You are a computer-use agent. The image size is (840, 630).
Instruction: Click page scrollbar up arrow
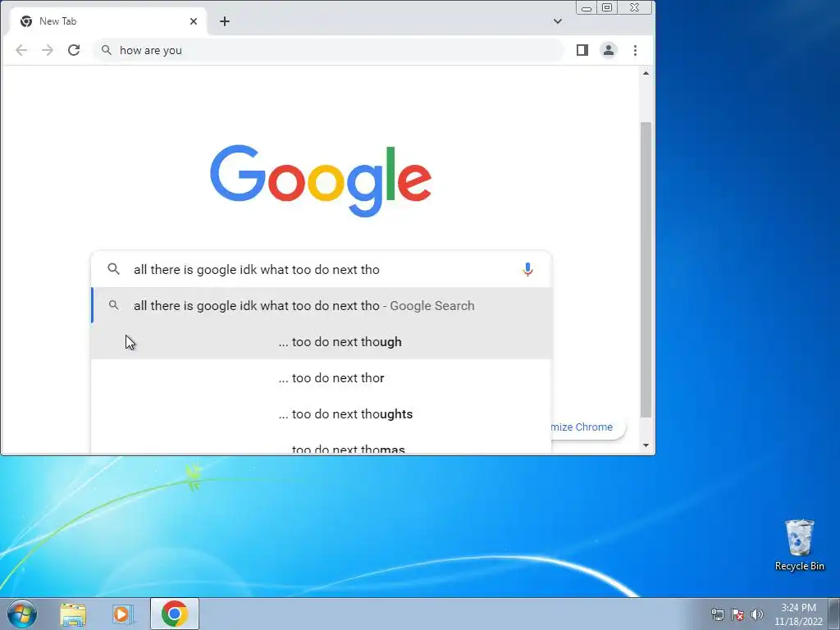point(646,73)
